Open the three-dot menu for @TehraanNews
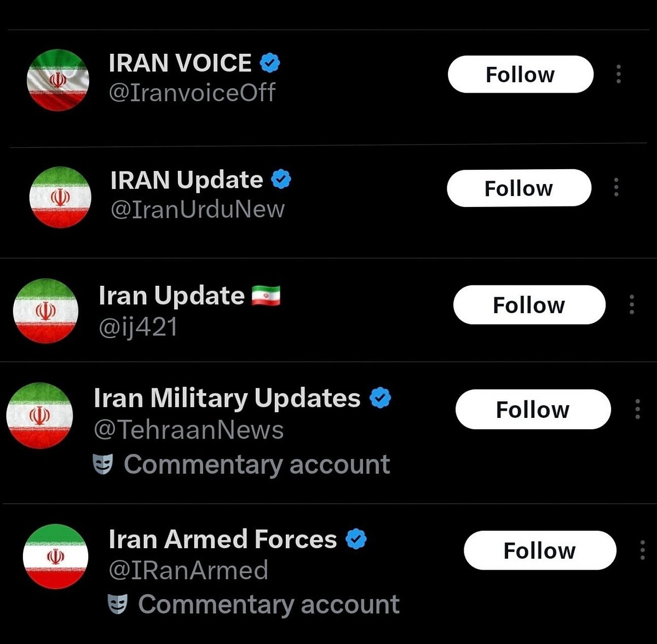Screen dimensions: 657x644 637,409
